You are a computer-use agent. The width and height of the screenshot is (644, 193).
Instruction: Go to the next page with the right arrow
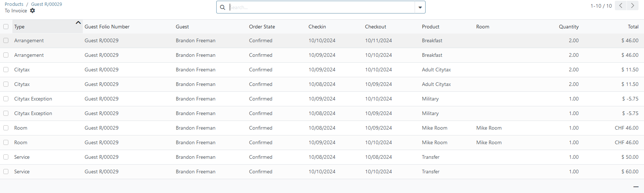click(x=633, y=5)
